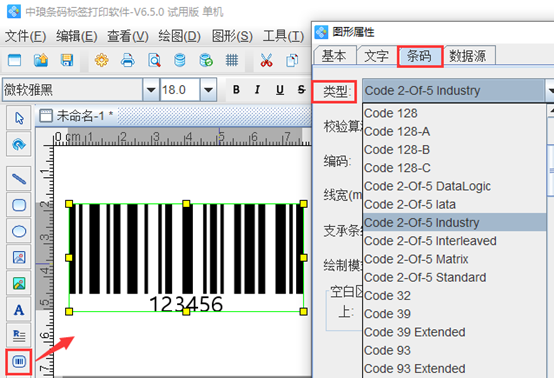
Task: Click the blue rotate tool in the sidebar
Action: (19, 144)
